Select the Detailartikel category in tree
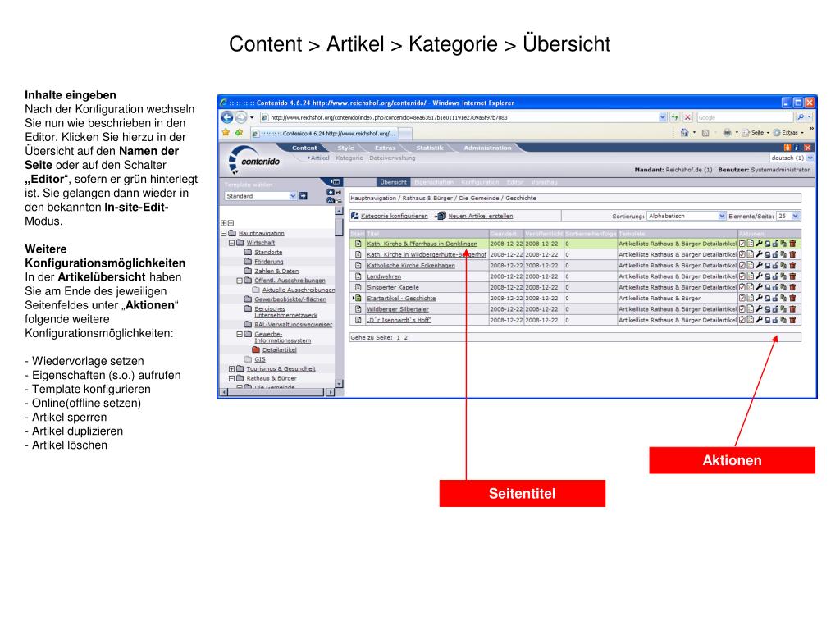This screenshot has height=630, width=840. 279,349
